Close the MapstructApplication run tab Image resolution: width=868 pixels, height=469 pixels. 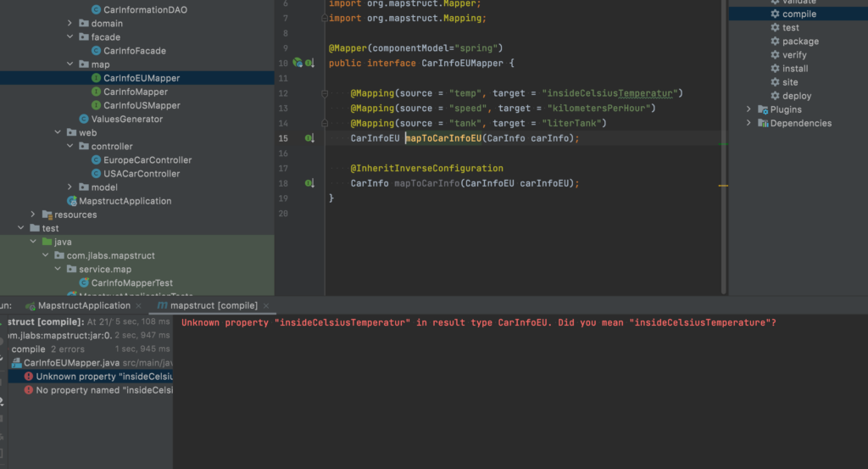click(138, 305)
